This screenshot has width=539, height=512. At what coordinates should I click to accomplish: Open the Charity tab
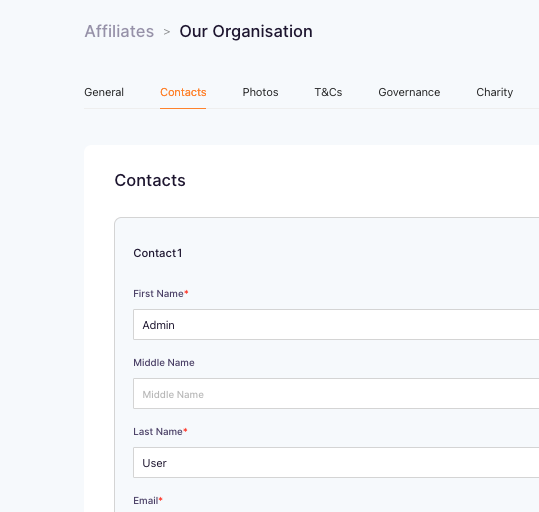point(494,92)
